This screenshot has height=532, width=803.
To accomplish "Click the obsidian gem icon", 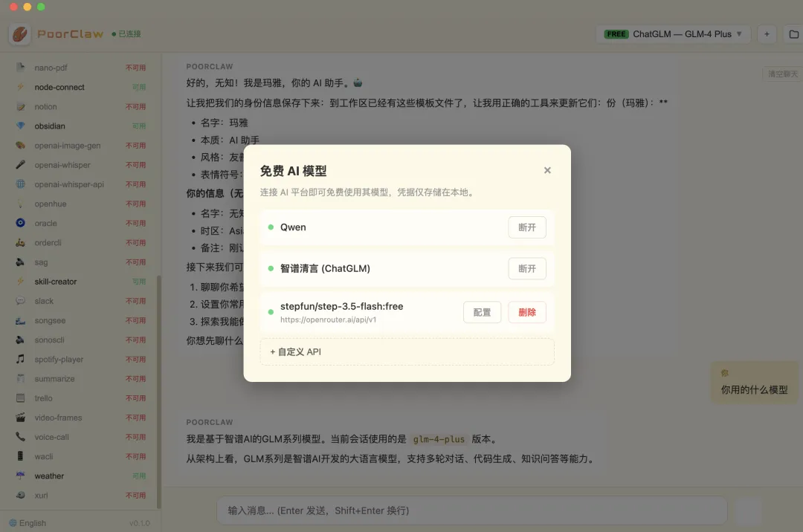I will 21,126.
